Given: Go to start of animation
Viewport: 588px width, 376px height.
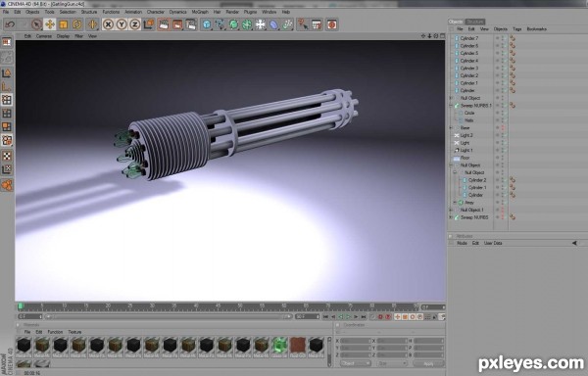Looking at the screenshot, I should coord(325,317).
